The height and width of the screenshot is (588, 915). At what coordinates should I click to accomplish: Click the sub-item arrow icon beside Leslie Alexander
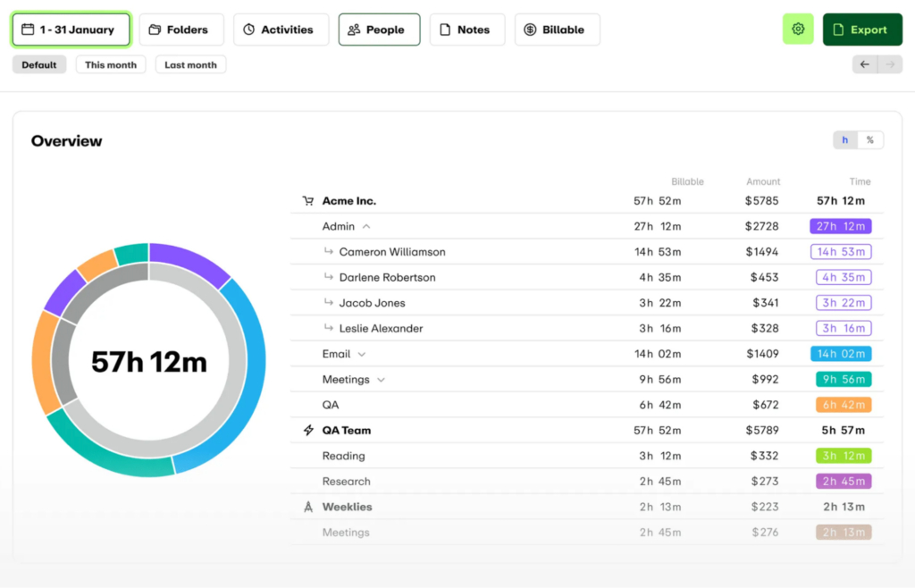click(x=328, y=328)
